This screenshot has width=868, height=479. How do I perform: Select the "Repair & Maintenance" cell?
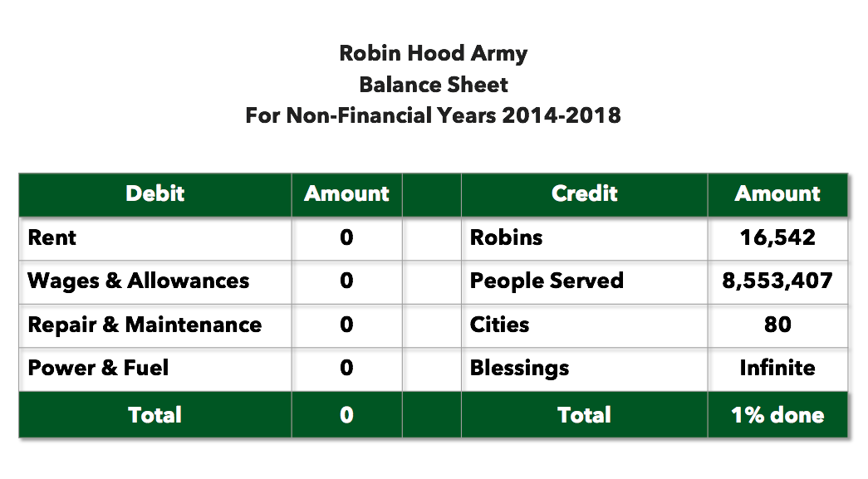pos(145,325)
